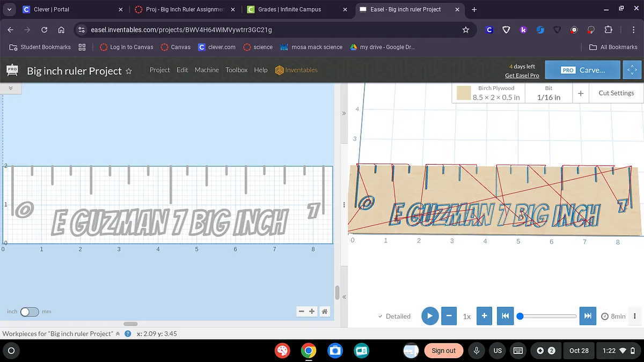The image size is (644, 362).
Task: Open the Birch Plywood material selector
Action: (x=488, y=93)
